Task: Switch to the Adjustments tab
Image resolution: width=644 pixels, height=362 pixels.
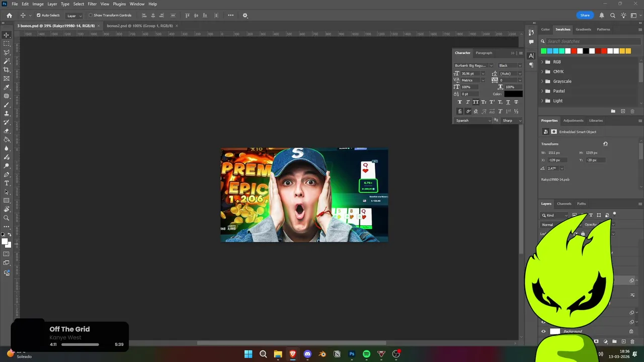Action: (x=573, y=121)
